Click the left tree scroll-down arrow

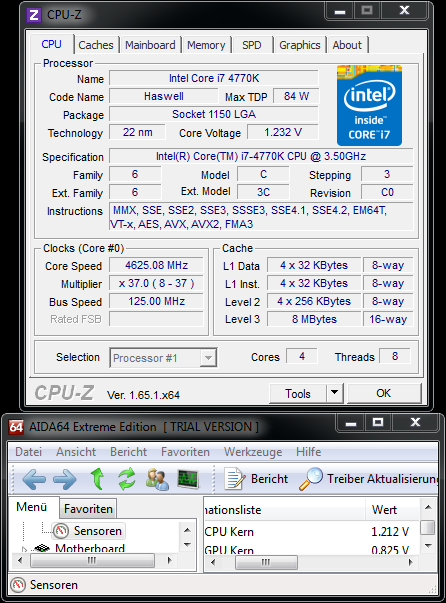(x=187, y=545)
